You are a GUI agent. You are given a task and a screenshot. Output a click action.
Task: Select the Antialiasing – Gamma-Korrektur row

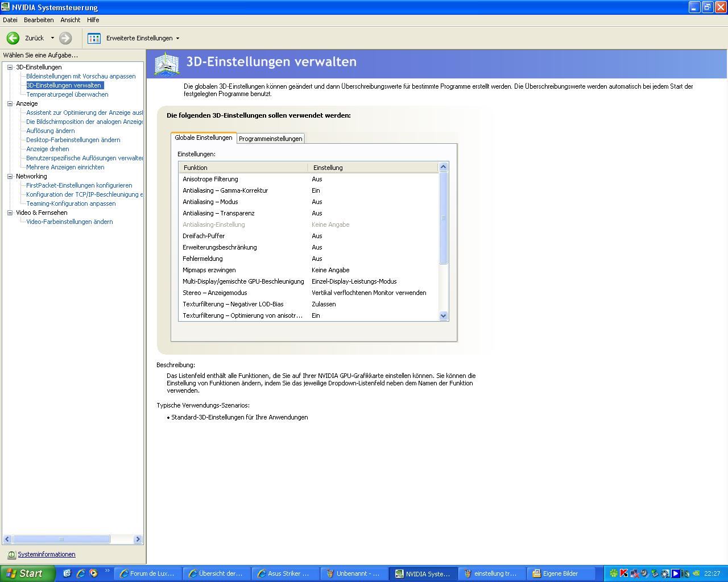309,190
